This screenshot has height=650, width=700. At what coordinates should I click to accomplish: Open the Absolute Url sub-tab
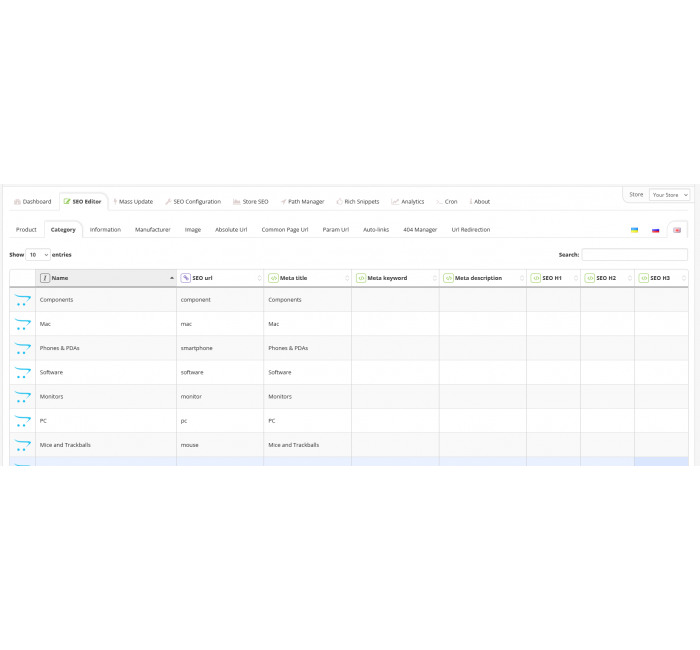[x=231, y=229]
